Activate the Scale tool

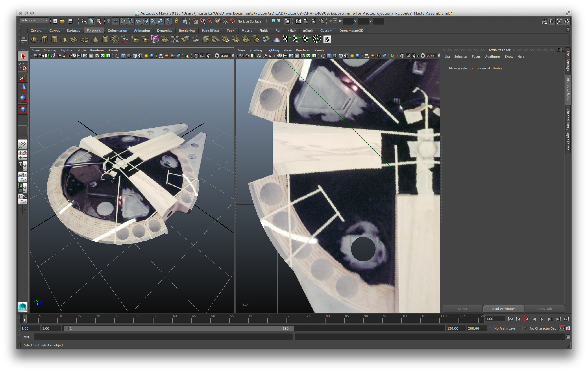[23, 109]
